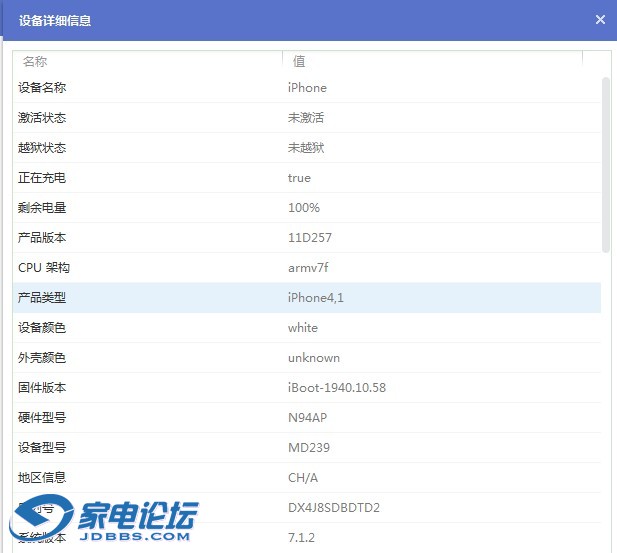
Task: Select the 设备颜色 row label
Action: (x=42, y=327)
